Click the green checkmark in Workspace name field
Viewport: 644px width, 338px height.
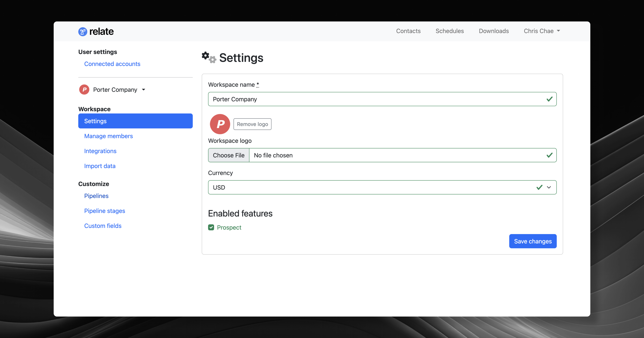[549, 99]
